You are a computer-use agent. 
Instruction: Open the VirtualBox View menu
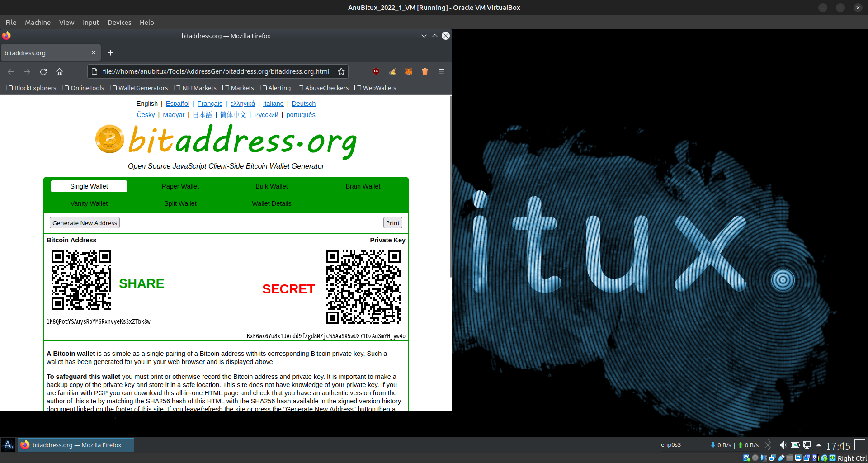click(66, 22)
